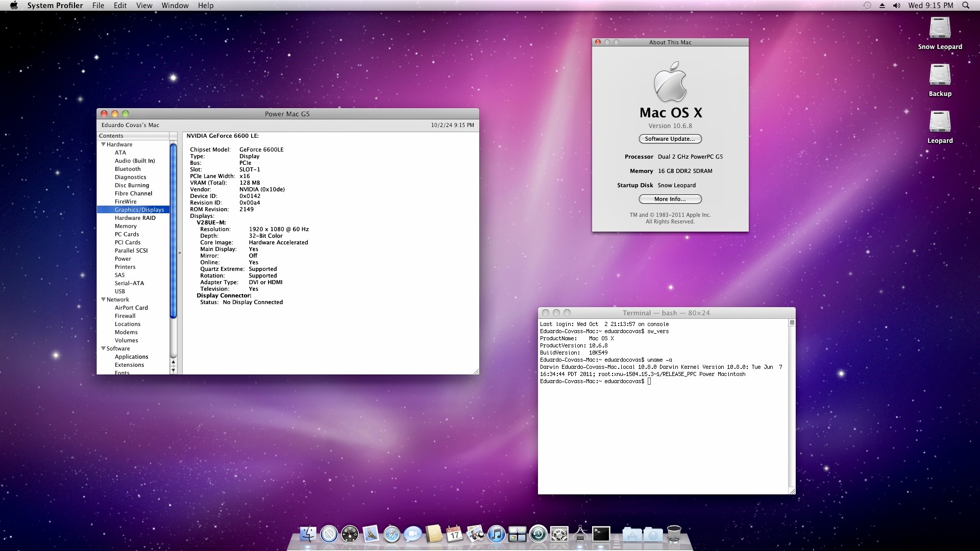Click 'Version 10.6.8' in About This Mac
The width and height of the screenshot is (980, 551).
point(670,126)
